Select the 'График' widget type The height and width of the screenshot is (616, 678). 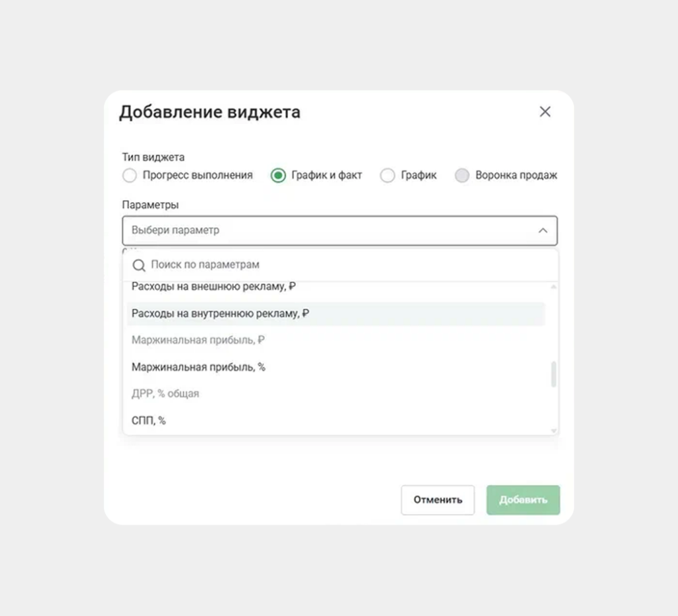(x=387, y=175)
